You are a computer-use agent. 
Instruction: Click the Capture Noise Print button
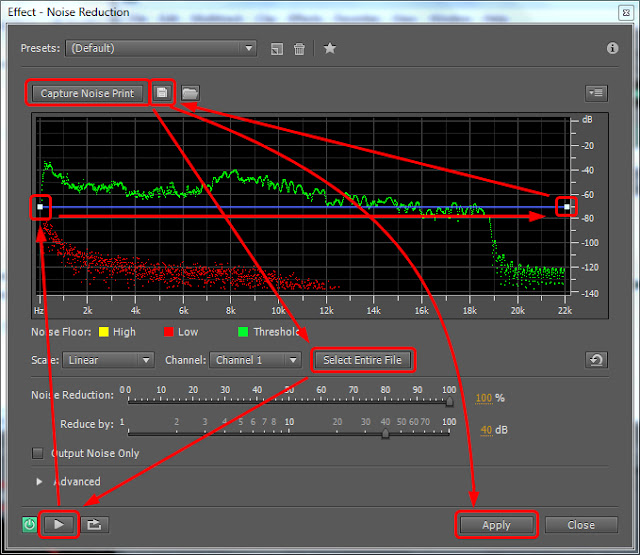[x=87, y=93]
